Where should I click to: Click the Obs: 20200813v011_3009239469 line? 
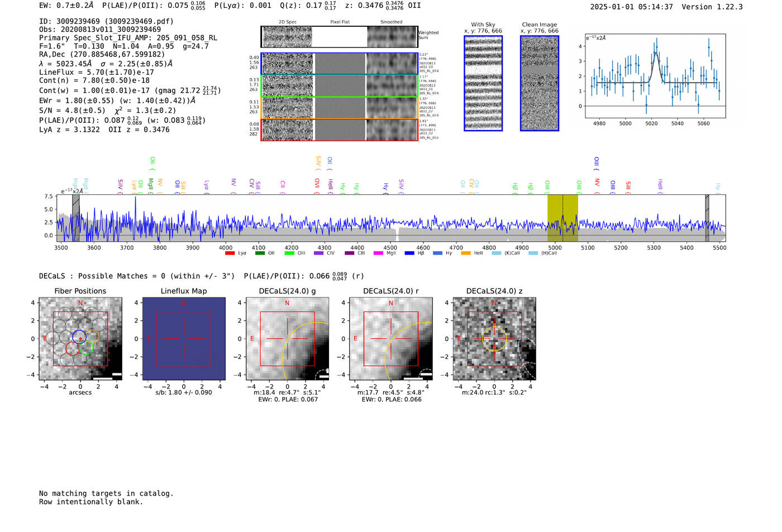click(x=100, y=30)
